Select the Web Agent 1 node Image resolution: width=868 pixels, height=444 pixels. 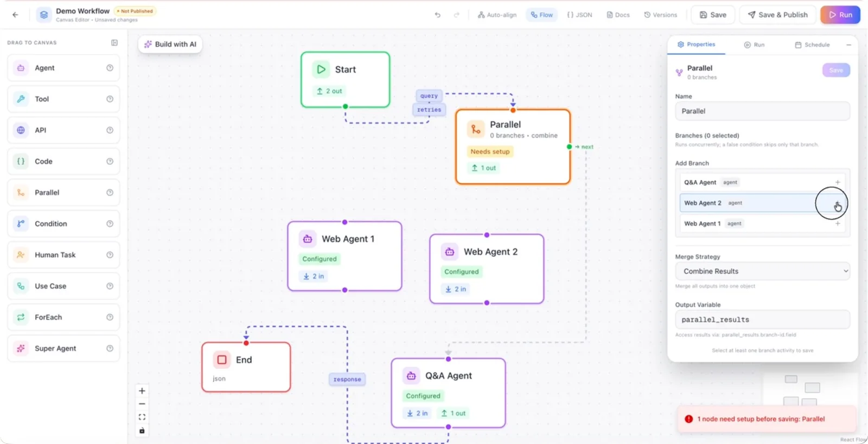point(345,256)
